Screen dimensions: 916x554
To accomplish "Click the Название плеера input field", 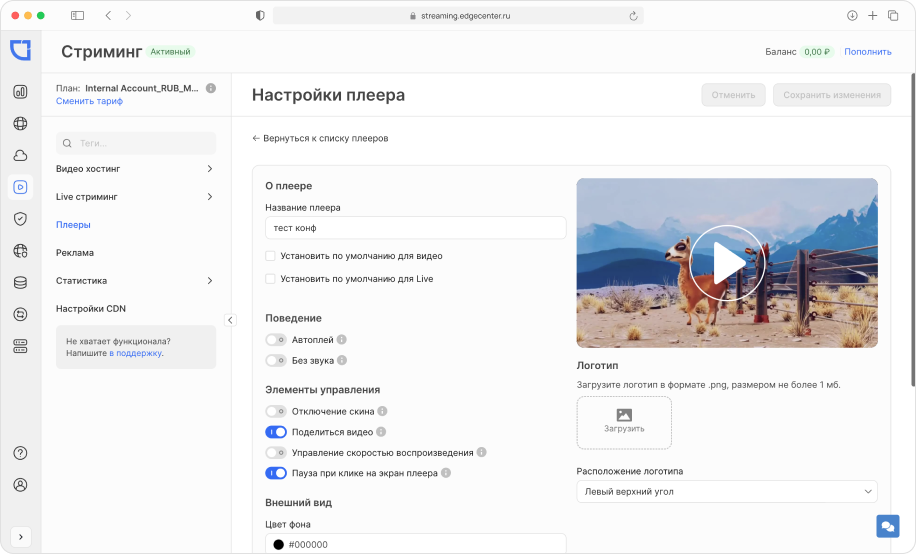I will (x=415, y=228).
